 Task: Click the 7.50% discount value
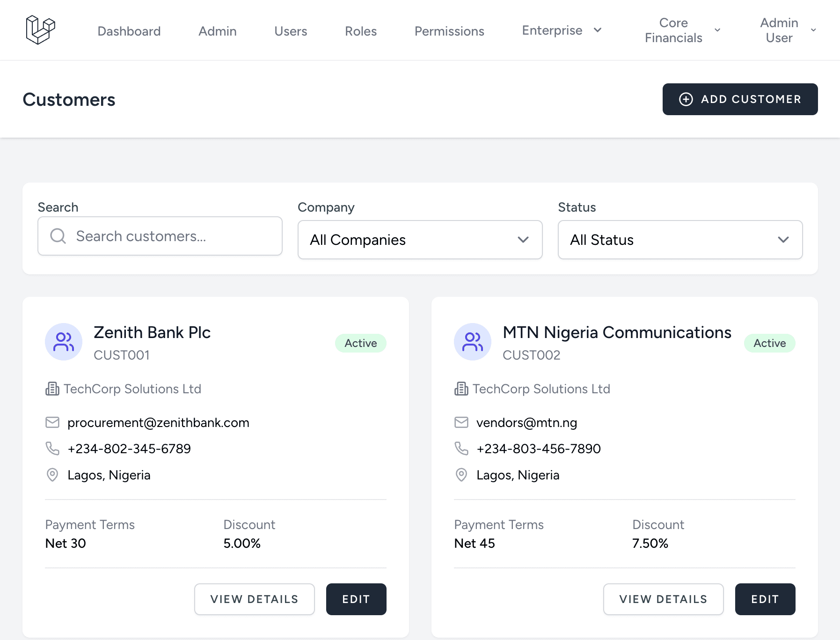(650, 543)
